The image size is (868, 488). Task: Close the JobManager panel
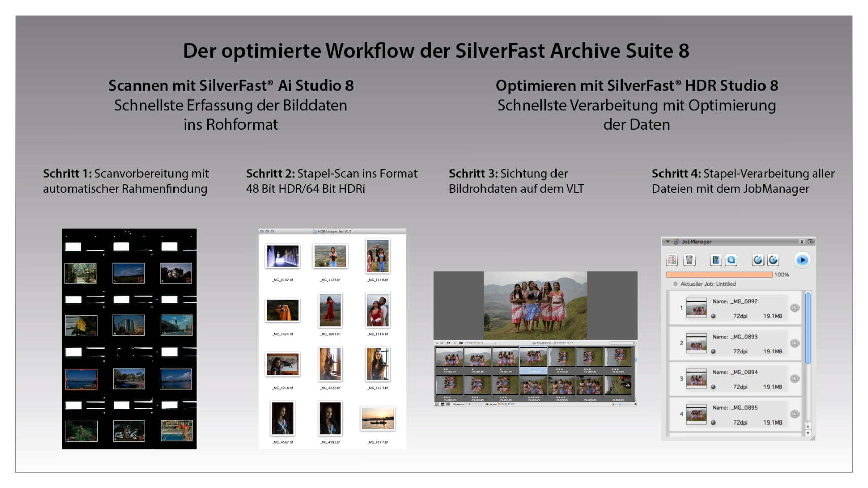[802, 242]
